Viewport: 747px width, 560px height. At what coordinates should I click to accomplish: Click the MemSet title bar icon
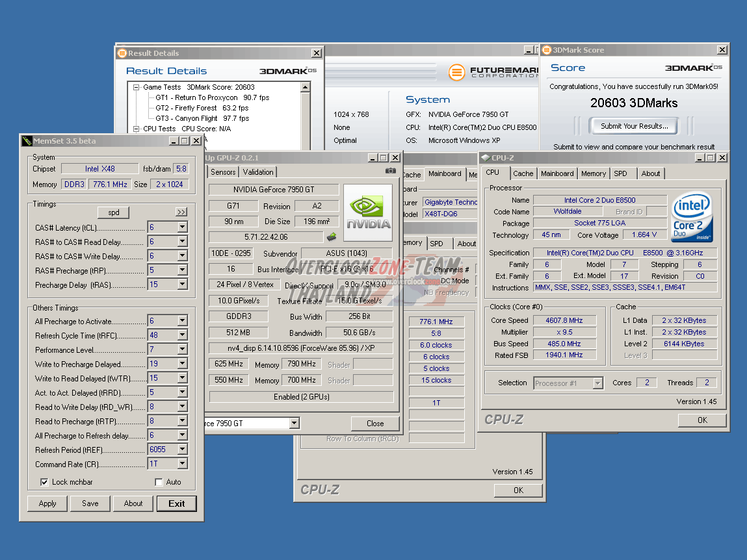(x=27, y=140)
